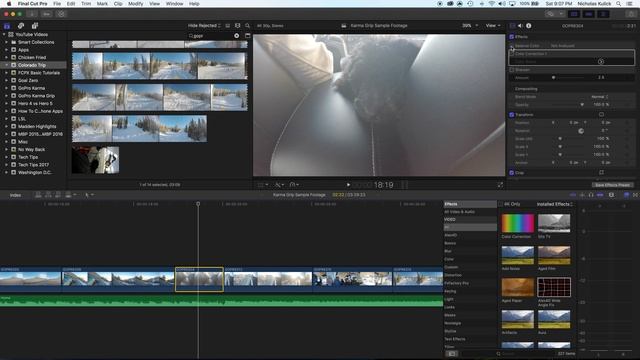The height and width of the screenshot is (360, 640).
Task: Open the Window menu
Action: coord(174,4)
